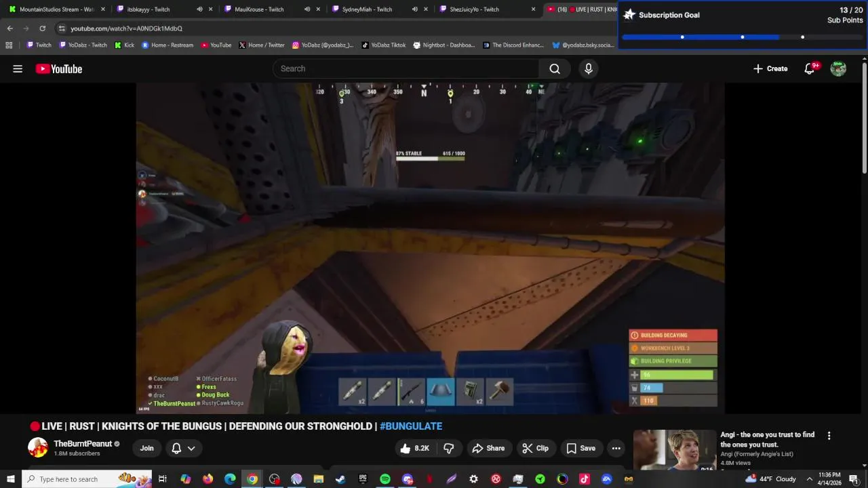The image size is (868, 488).
Task: Open Spotify from the taskbar
Action: coord(384,479)
